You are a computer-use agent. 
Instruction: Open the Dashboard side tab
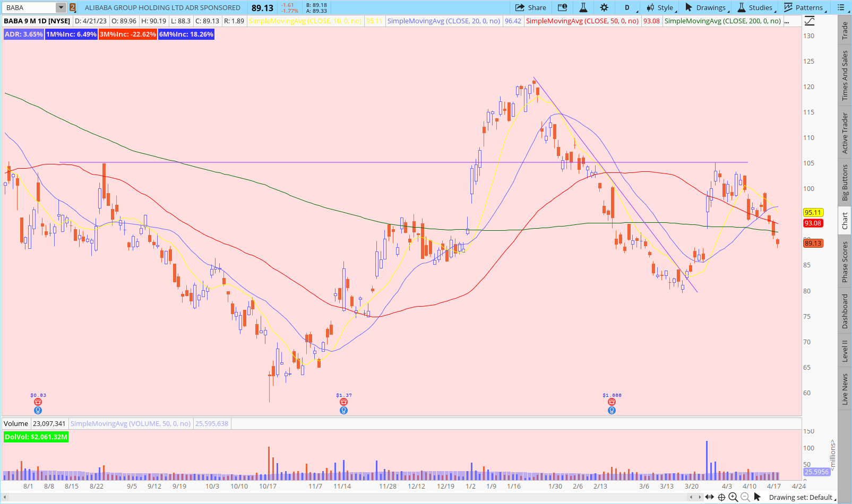click(x=845, y=311)
